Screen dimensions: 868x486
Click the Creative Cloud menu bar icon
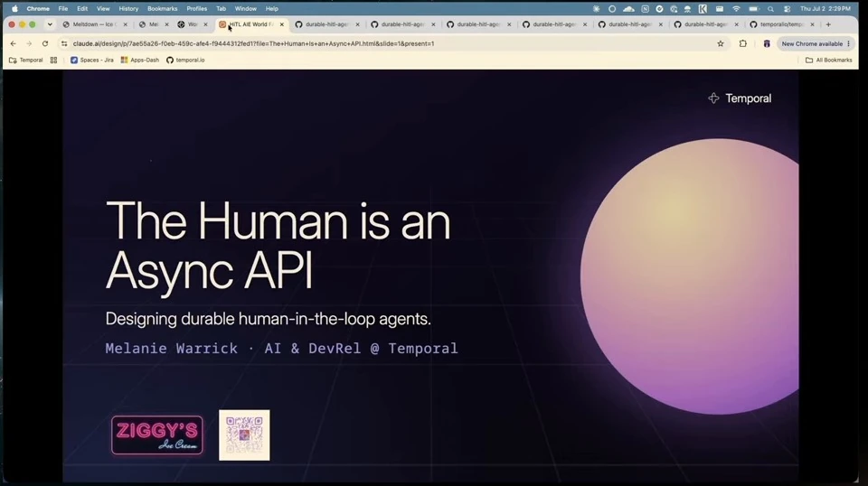[x=628, y=9]
